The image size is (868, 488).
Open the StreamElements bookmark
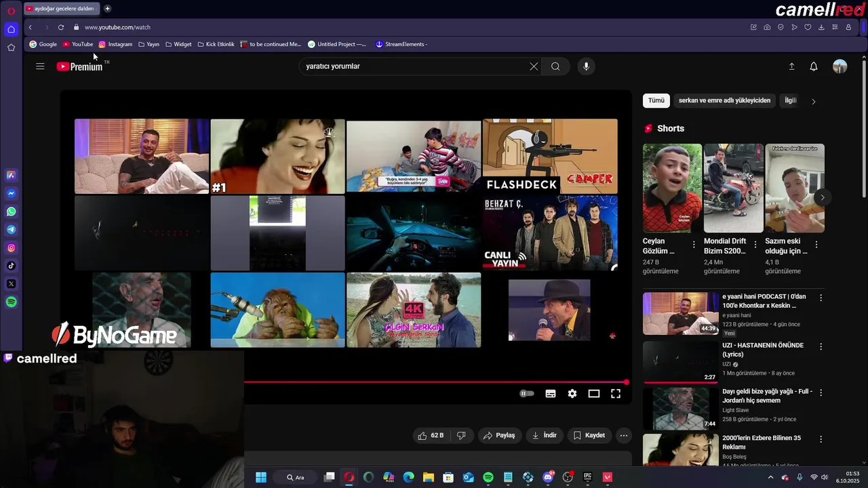point(401,44)
